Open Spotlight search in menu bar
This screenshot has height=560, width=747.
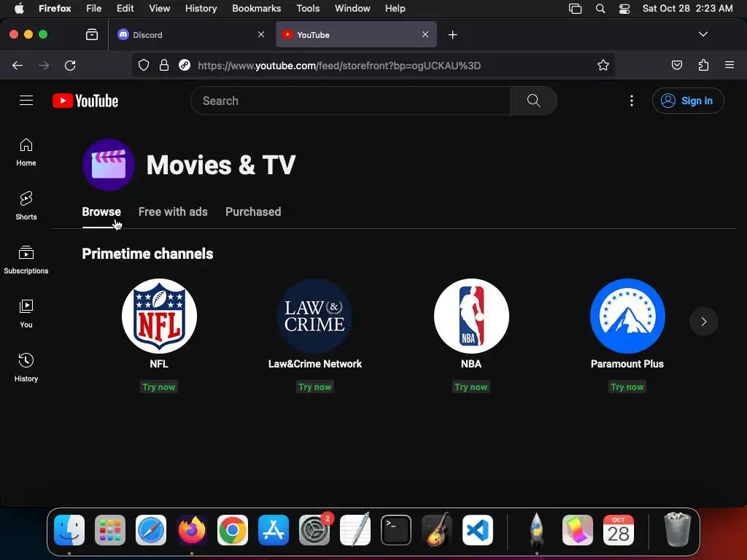point(600,9)
